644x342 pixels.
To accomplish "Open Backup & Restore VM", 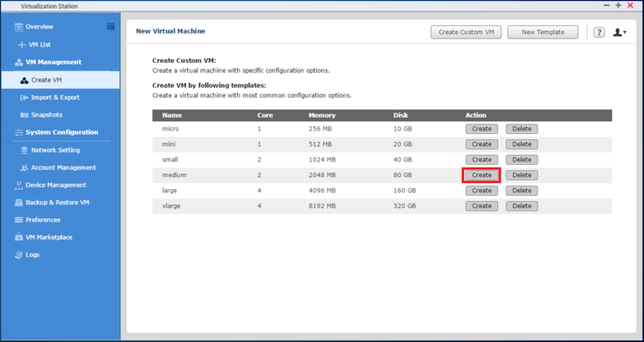I will [x=58, y=202].
